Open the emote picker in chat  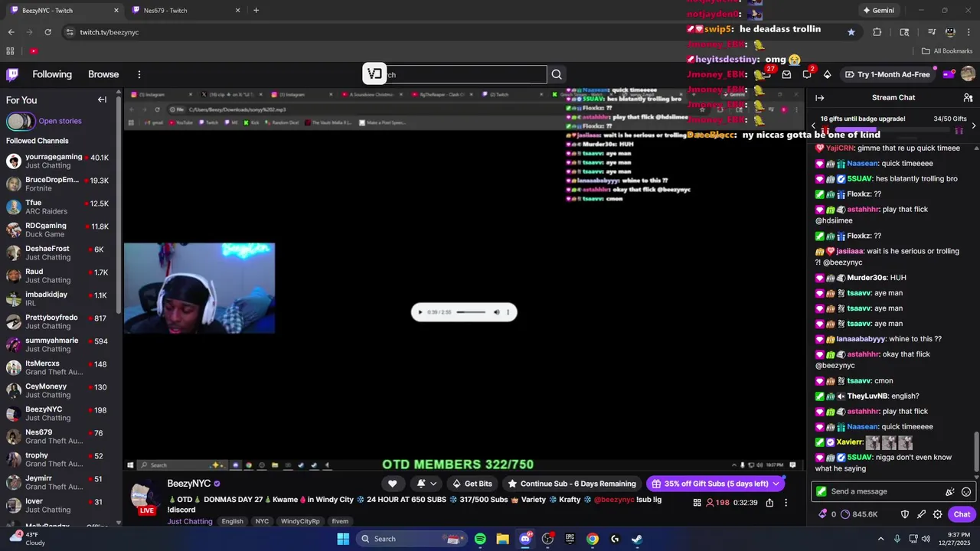click(966, 492)
